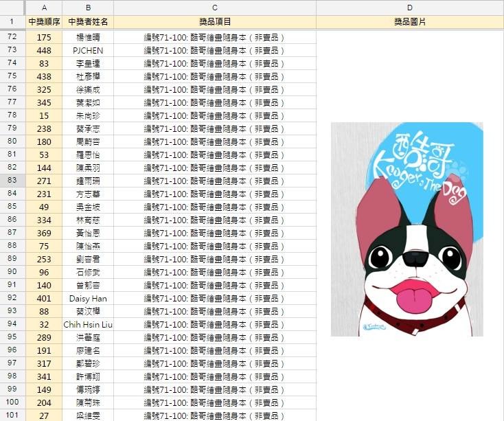This screenshot has height=421, width=504.
Task: Click the cell with number 401
Action: tap(44, 299)
